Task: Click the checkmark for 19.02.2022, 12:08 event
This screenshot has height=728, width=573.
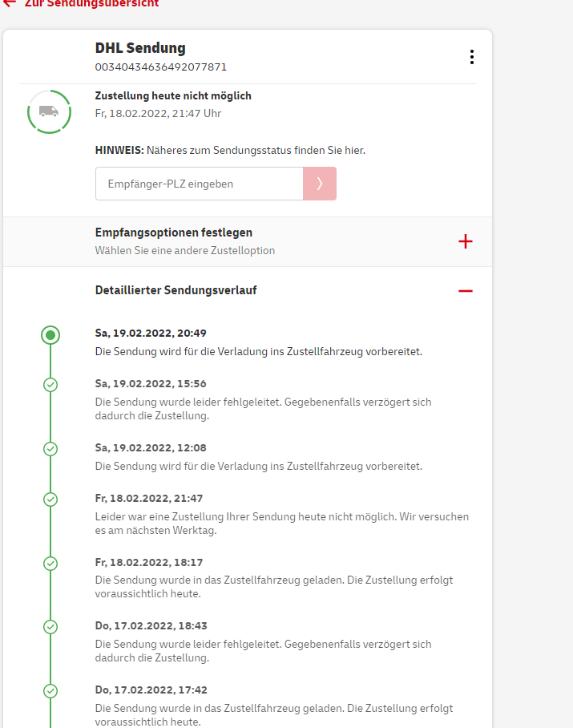Action: 50,449
